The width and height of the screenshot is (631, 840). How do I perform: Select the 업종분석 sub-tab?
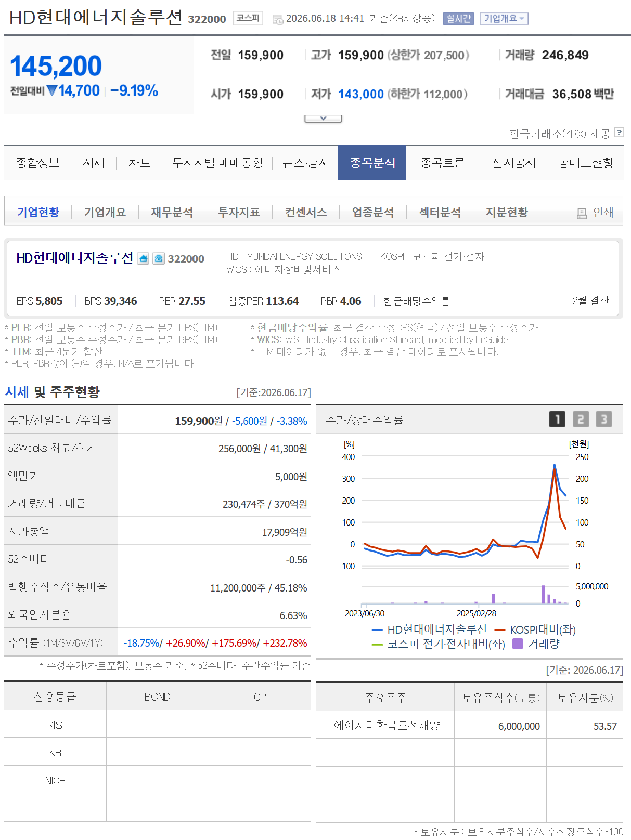(x=373, y=212)
